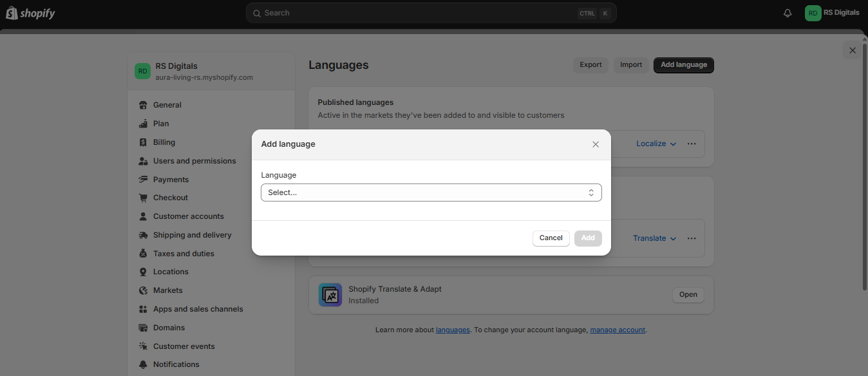Click the Export button
Image resolution: width=868 pixels, height=376 pixels.
pos(590,65)
